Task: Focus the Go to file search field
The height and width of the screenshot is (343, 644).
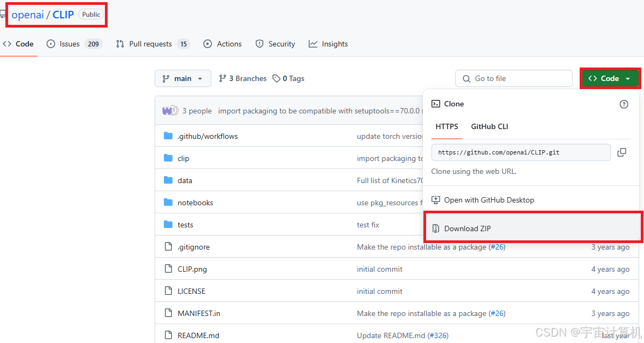Action: (x=513, y=78)
